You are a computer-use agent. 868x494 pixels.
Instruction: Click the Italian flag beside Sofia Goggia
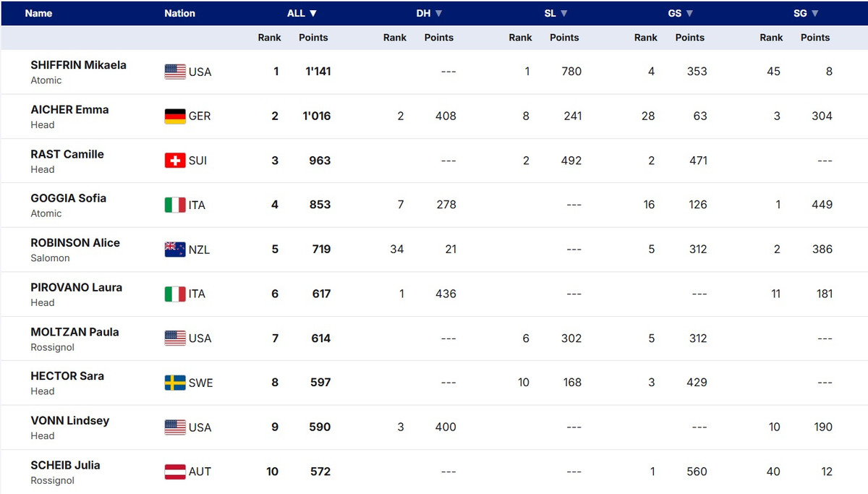[x=175, y=205]
